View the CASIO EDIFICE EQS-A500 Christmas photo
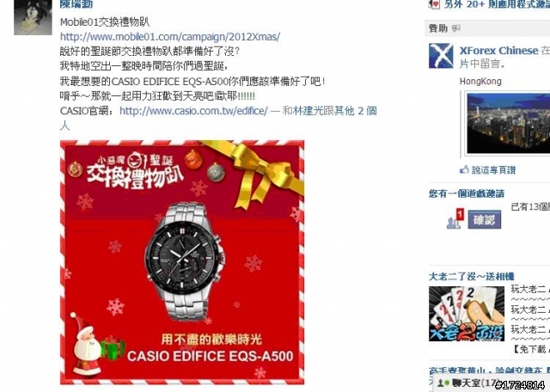The height and width of the screenshot is (392, 550). coord(182,262)
